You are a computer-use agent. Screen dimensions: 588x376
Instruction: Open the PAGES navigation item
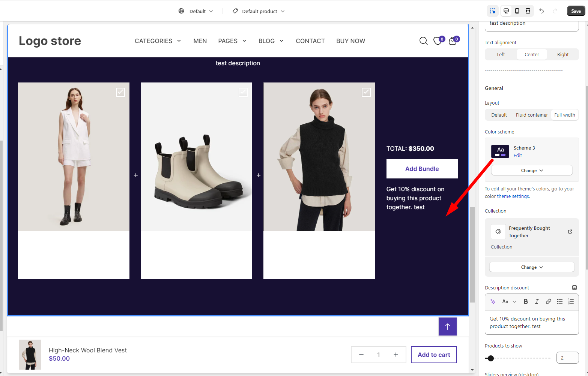pyautogui.click(x=228, y=41)
